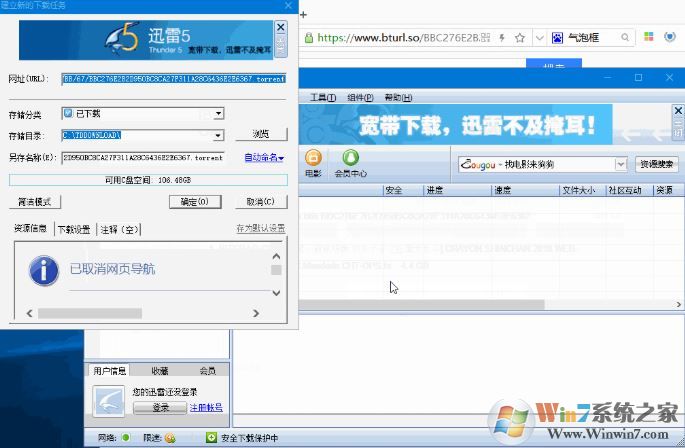
Task: Open the 自动命名 auto-naming dropdown
Action: point(264,157)
